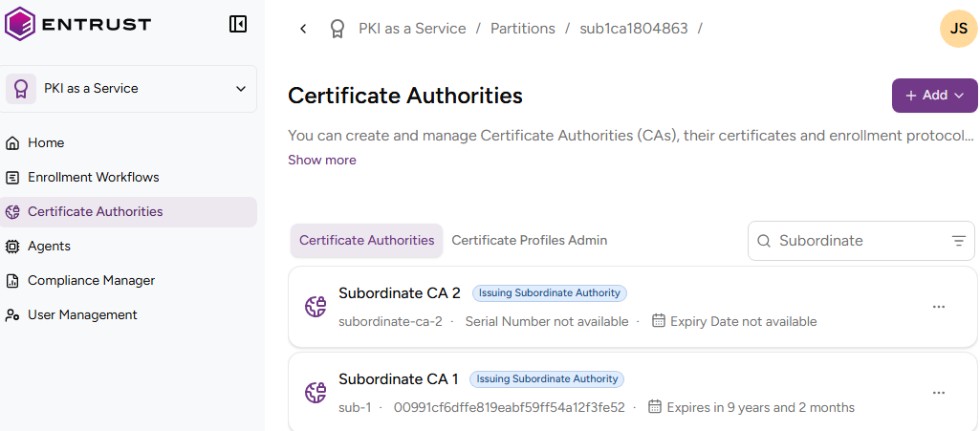Click the back arrow in breadcrumb

click(x=303, y=29)
